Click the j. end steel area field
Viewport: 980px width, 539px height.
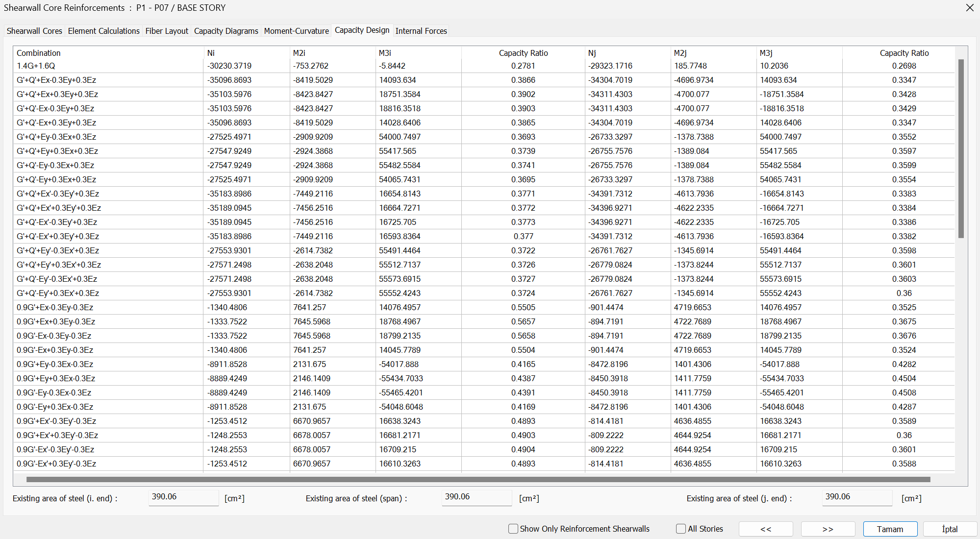[x=857, y=497]
